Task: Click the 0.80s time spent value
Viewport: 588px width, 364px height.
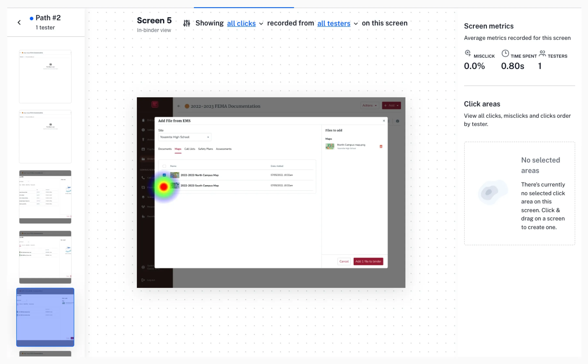Action: pos(513,66)
